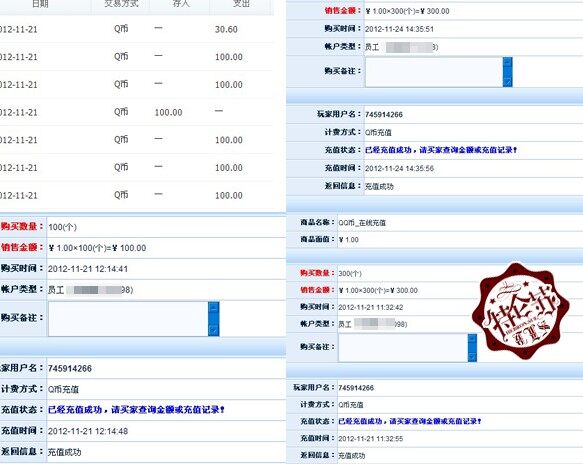
Task: Select the row with 100.00 in 存入 column
Action: (x=136, y=112)
